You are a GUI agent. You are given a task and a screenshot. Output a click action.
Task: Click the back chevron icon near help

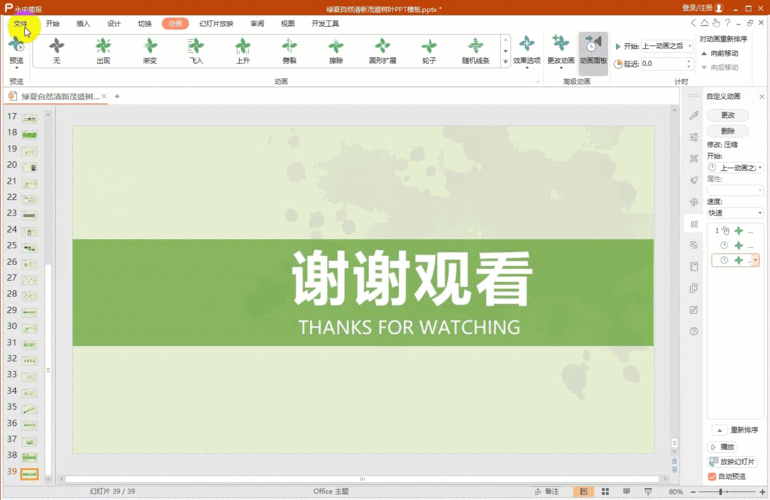point(693,23)
